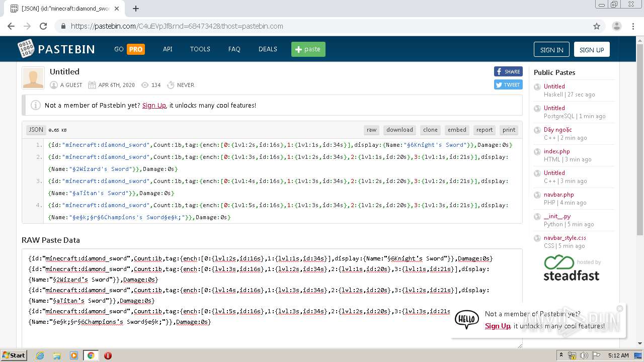Click the browser forward arrow
Viewport: 644px width, 362px height.
tap(27, 26)
